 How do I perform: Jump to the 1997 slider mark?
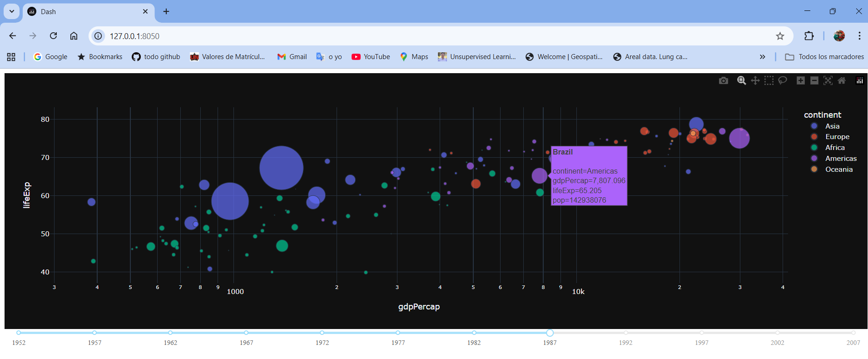[701, 333]
